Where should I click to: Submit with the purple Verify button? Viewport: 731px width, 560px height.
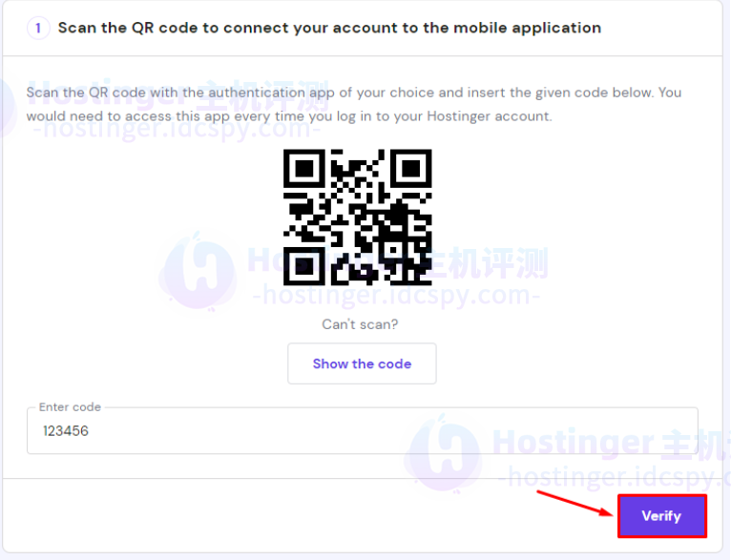pos(662,516)
